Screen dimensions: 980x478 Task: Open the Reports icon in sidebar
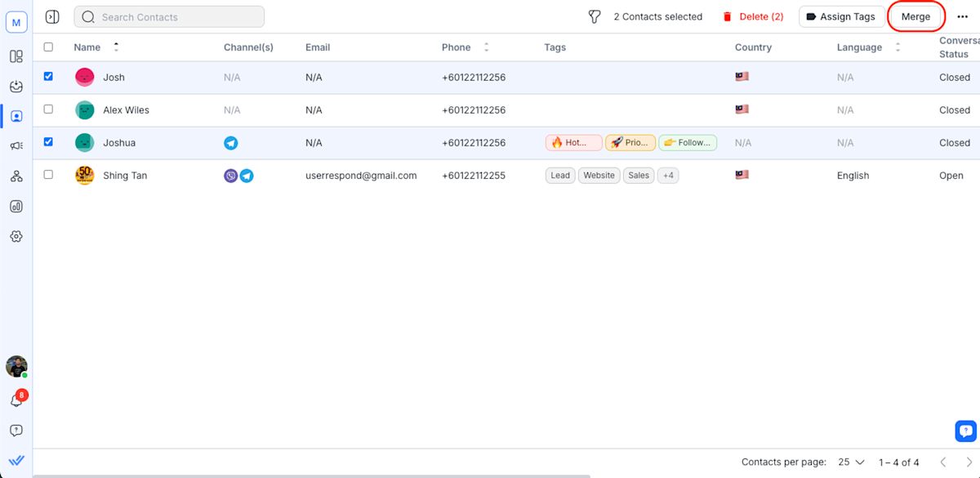tap(16, 207)
